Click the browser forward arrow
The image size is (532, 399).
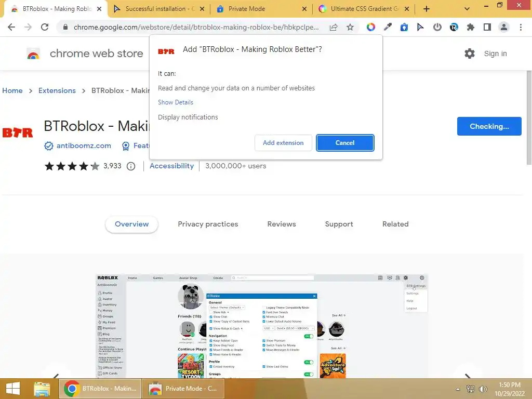pyautogui.click(x=28, y=27)
